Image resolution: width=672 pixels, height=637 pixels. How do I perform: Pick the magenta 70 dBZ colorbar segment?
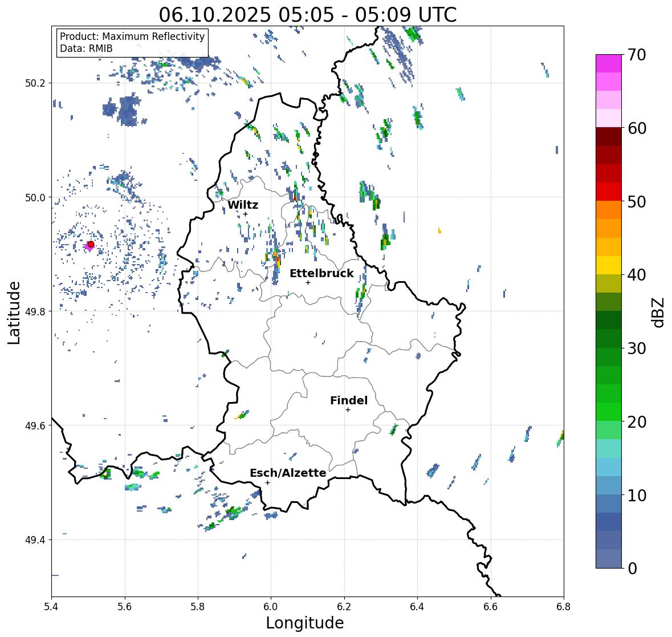coord(609,63)
